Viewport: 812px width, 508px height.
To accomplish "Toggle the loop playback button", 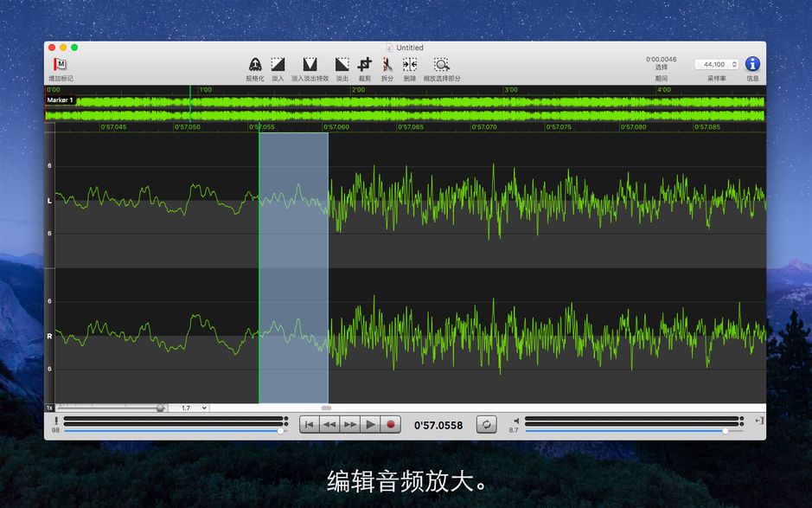I will click(x=486, y=424).
